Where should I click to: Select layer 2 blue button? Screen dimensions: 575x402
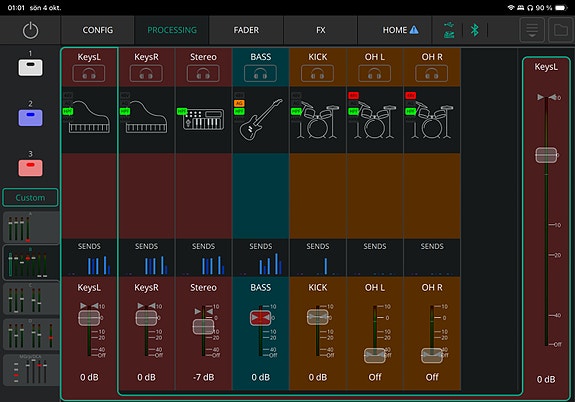pyautogui.click(x=30, y=118)
